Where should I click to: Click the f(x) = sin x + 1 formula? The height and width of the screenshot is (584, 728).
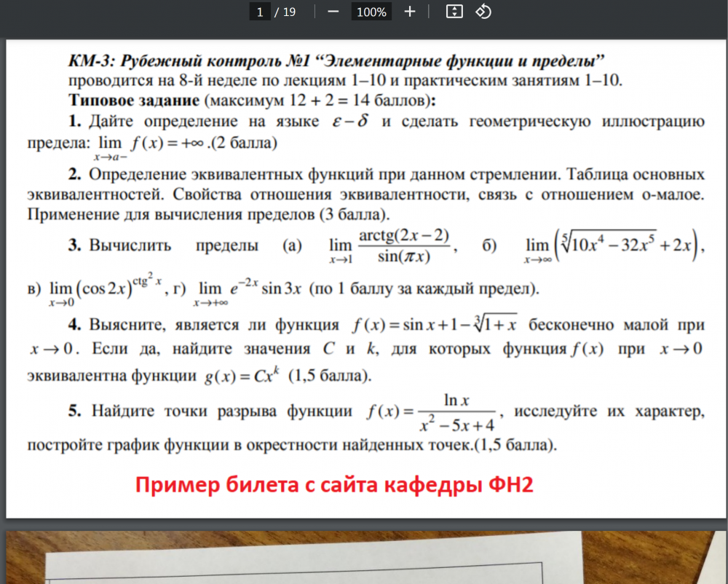(x=435, y=323)
